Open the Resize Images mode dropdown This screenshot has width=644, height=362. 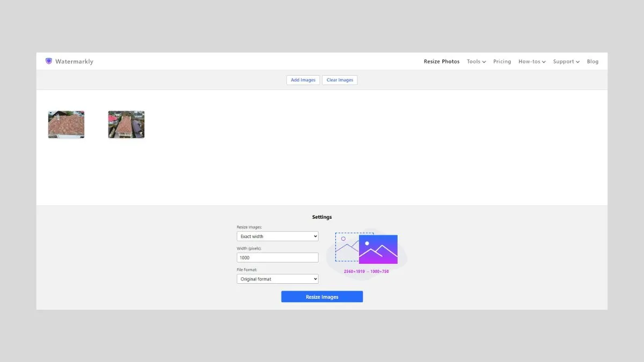coord(277,236)
